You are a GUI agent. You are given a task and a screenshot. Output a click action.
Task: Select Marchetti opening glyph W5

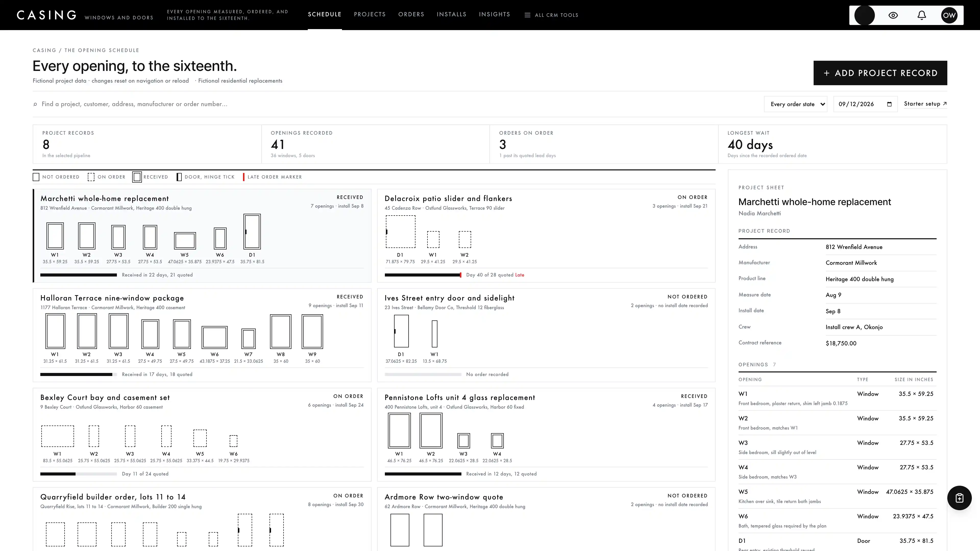point(185,241)
